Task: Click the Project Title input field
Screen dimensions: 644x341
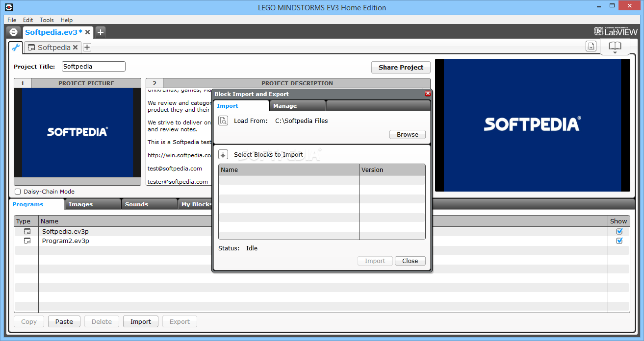Action: pyautogui.click(x=94, y=67)
